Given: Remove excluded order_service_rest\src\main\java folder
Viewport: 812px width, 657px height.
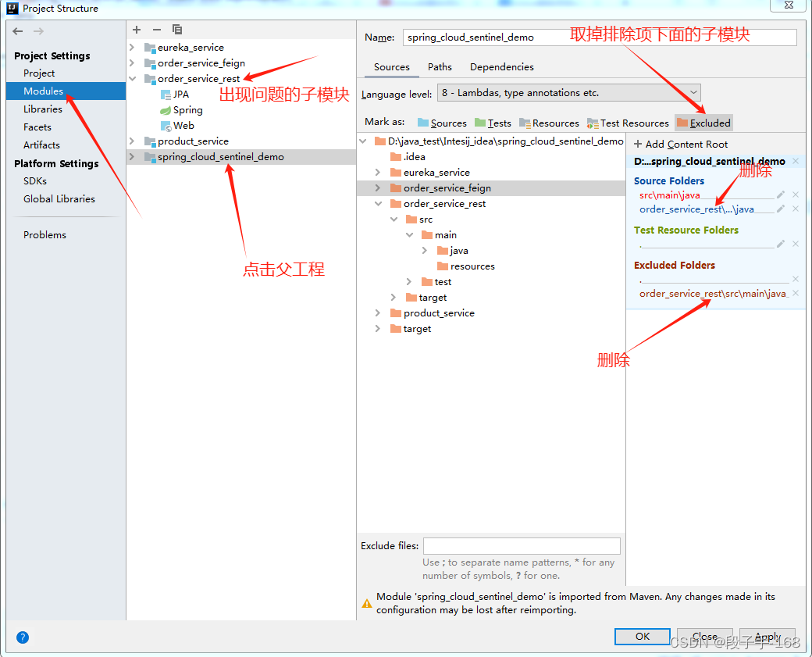Looking at the screenshot, I should coord(796,293).
